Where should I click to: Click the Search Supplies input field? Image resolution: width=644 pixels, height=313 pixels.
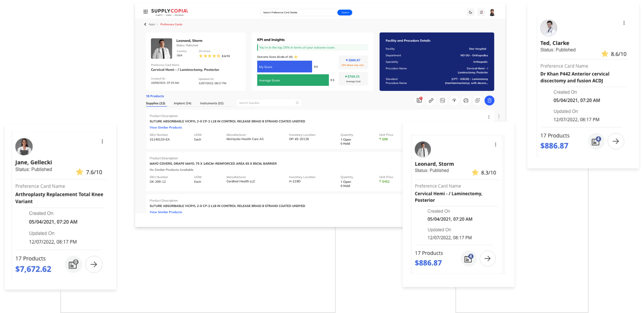click(266, 103)
